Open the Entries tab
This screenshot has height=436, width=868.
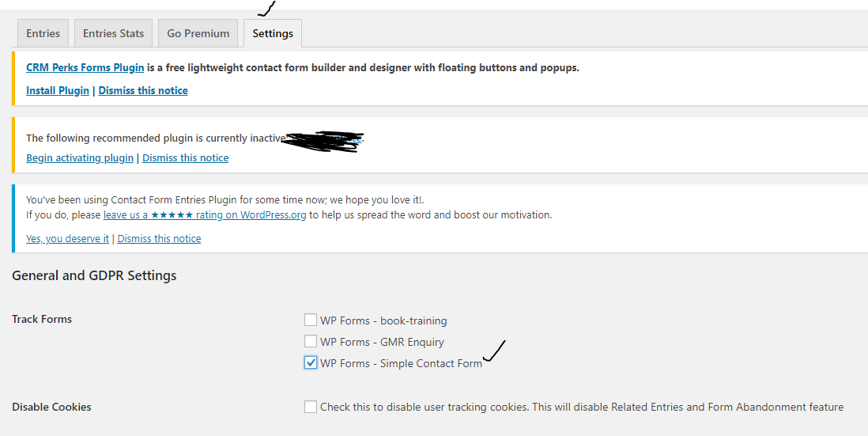(x=43, y=33)
